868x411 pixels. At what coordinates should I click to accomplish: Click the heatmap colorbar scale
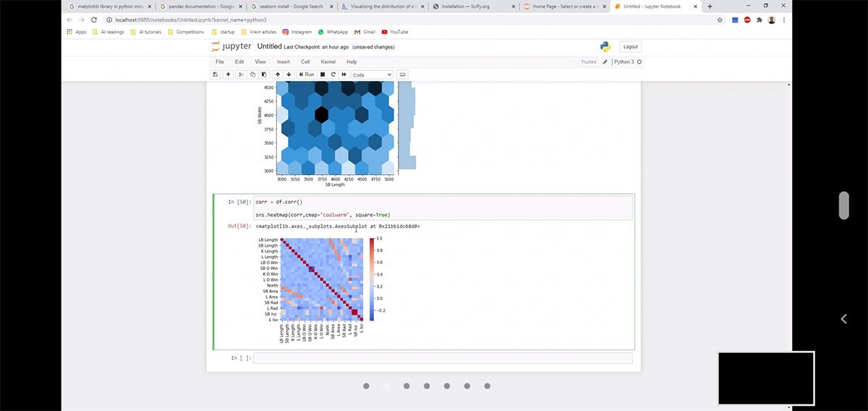click(371, 279)
